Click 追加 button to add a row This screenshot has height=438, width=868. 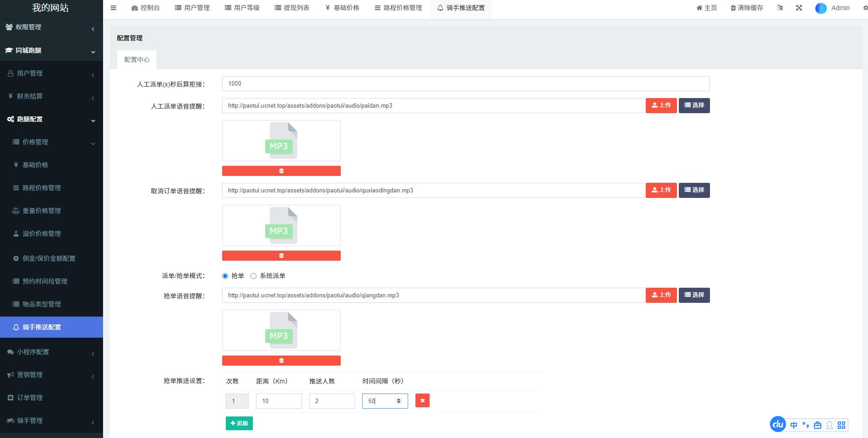click(239, 423)
